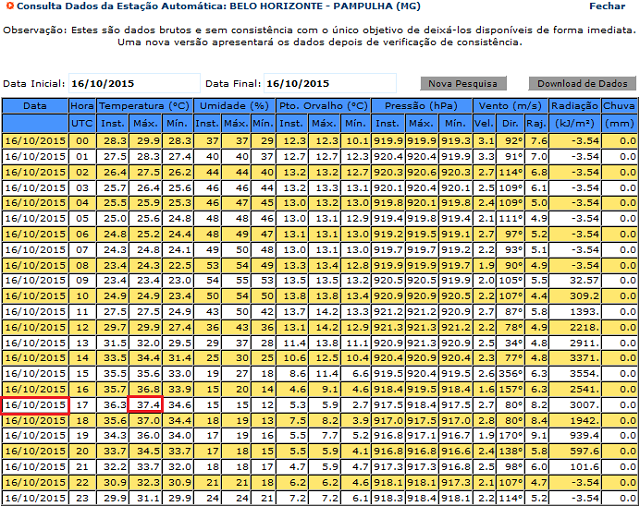
Task: Click the orange bullet icon before Consulta
Action: [x=10, y=6]
